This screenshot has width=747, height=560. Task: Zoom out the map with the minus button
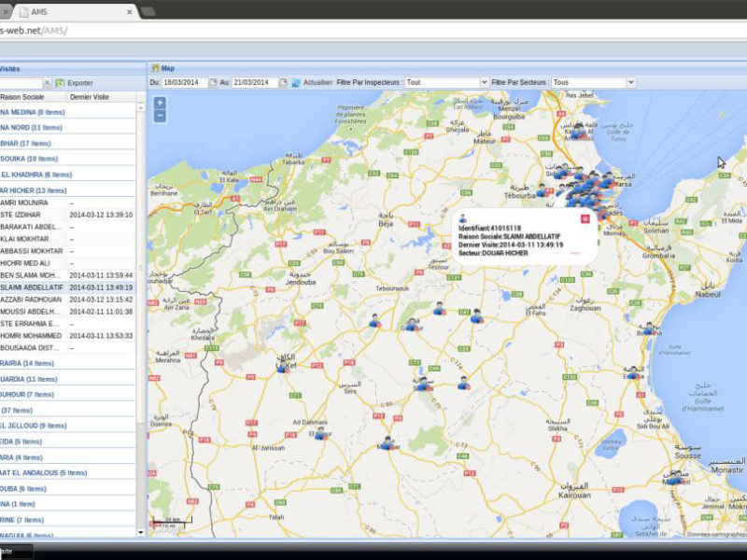[x=160, y=116]
